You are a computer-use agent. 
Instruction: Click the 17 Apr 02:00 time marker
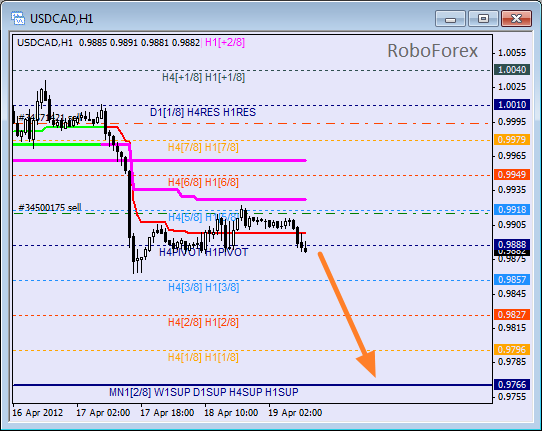pos(103,413)
